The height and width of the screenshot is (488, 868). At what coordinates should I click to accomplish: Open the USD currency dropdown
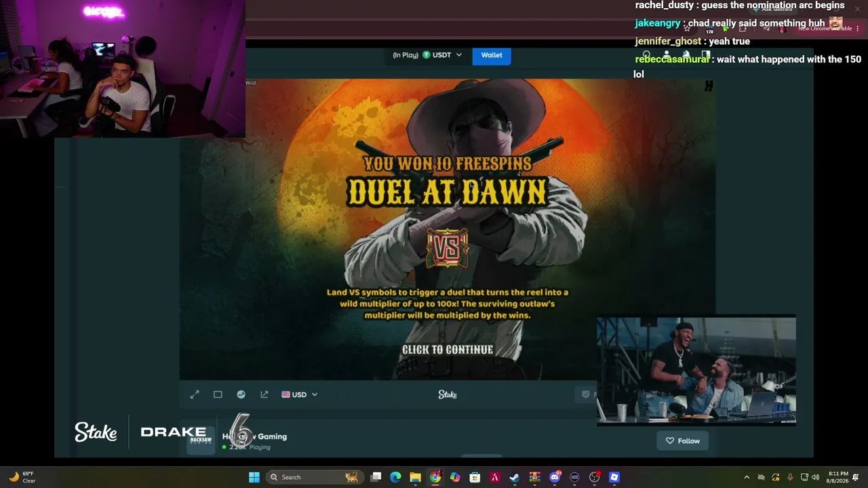pyautogui.click(x=299, y=394)
